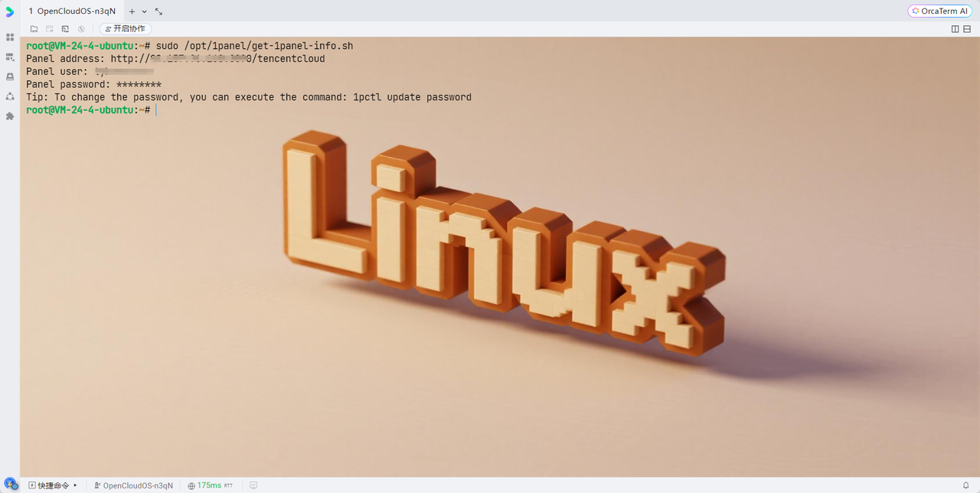Toggle fullscreen with the expand arrows icon
Image resolution: width=980 pixels, height=493 pixels.
point(158,11)
